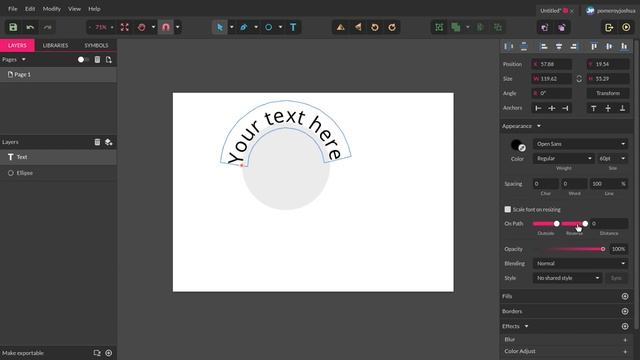The height and width of the screenshot is (360, 640).
Task: Delete page with Pages trash icon
Action: tap(97, 60)
